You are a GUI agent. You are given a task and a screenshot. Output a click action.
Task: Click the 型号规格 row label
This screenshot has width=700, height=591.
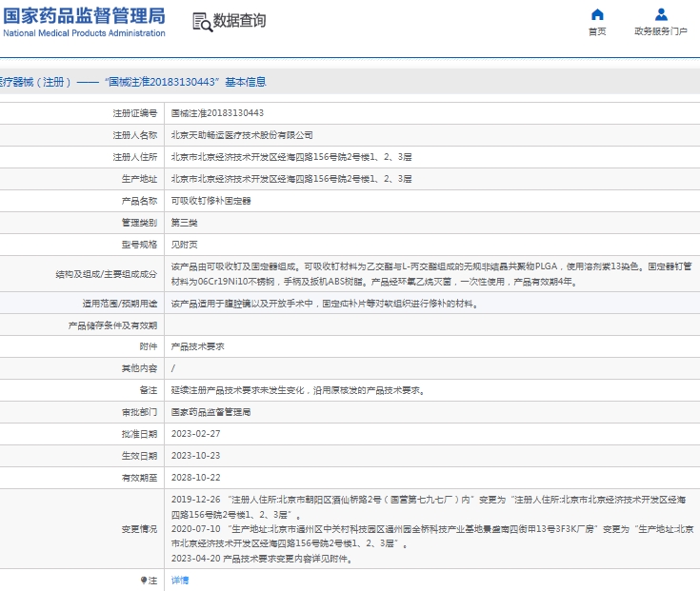click(x=139, y=245)
